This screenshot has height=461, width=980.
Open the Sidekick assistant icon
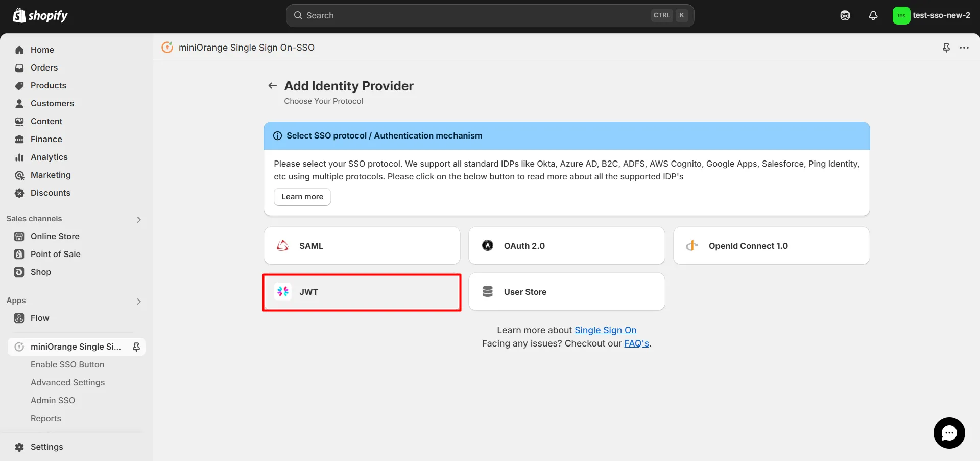pos(845,15)
